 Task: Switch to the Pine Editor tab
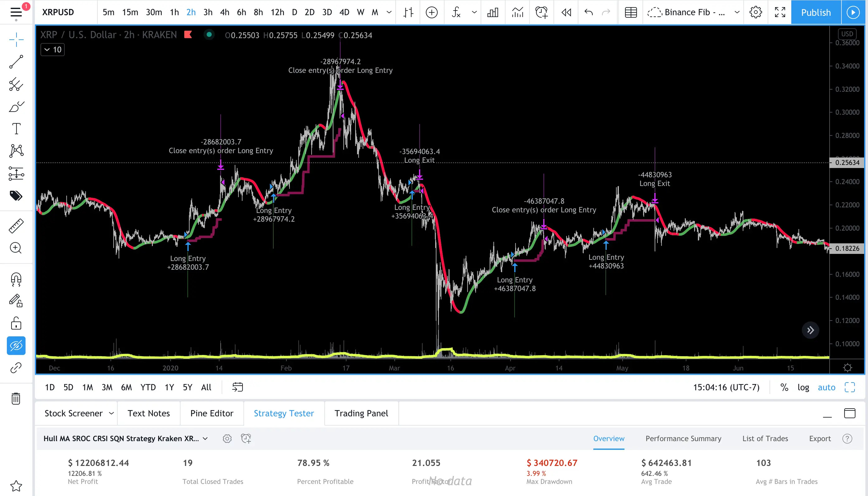tap(211, 413)
